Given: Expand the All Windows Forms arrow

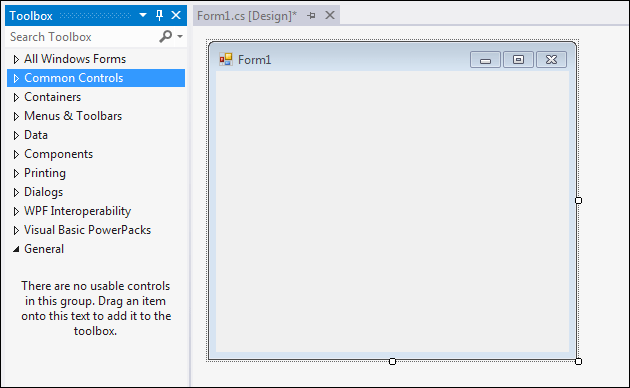Looking at the screenshot, I should click(x=16, y=59).
